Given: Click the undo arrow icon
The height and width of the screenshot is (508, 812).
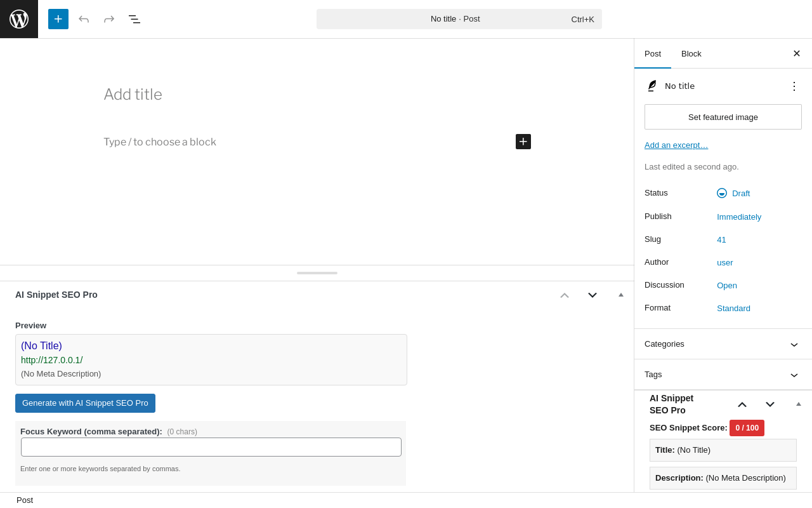Looking at the screenshot, I should pos(84,19).
